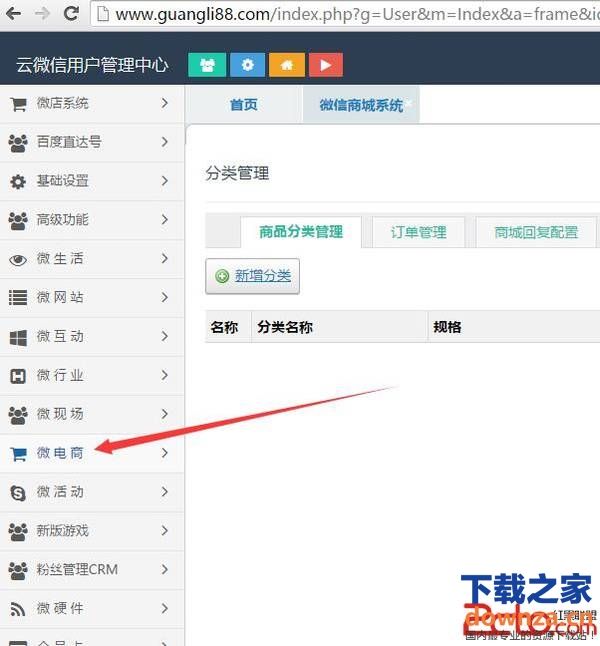Expand the 微硬件 menu chevron

pos(165,608)
